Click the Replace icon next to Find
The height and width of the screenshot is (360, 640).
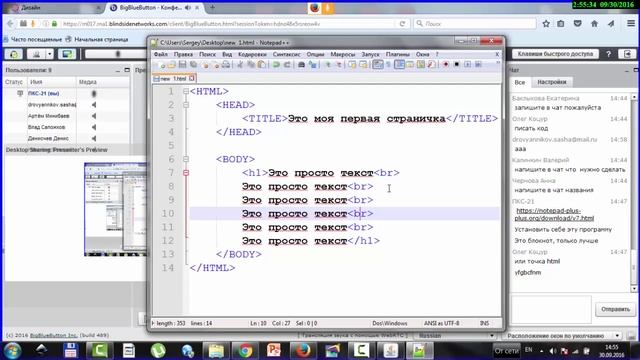point(313,64)
